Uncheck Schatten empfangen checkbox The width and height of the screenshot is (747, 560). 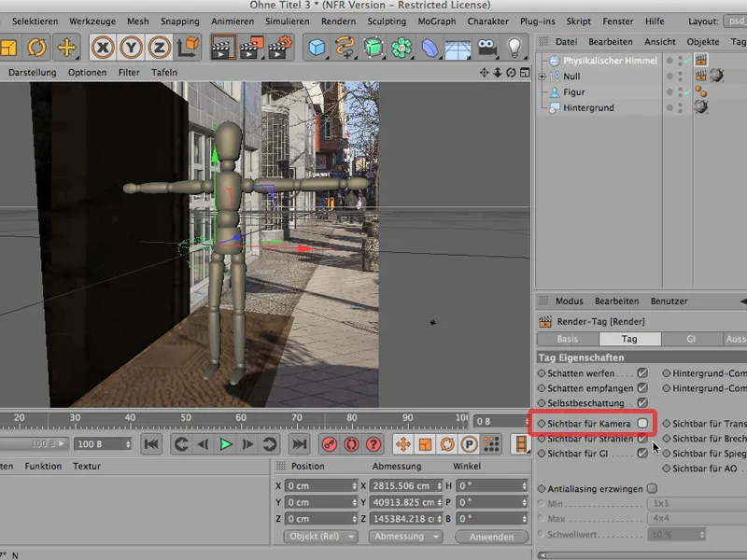(642, 387)
